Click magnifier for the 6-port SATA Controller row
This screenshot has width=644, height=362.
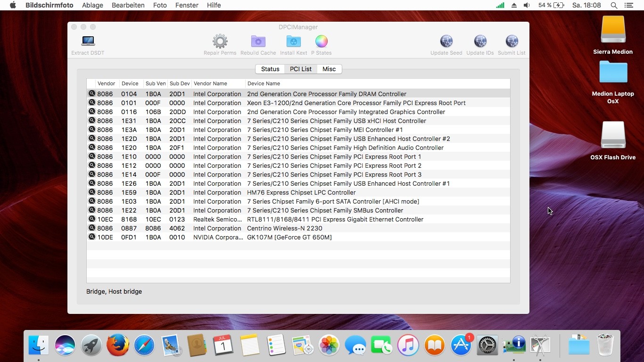[92, 201]
